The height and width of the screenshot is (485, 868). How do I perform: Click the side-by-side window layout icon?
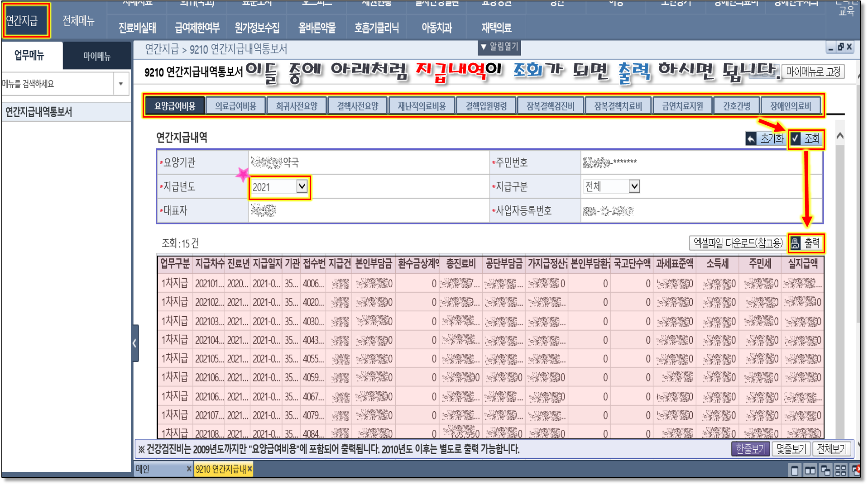810,471
